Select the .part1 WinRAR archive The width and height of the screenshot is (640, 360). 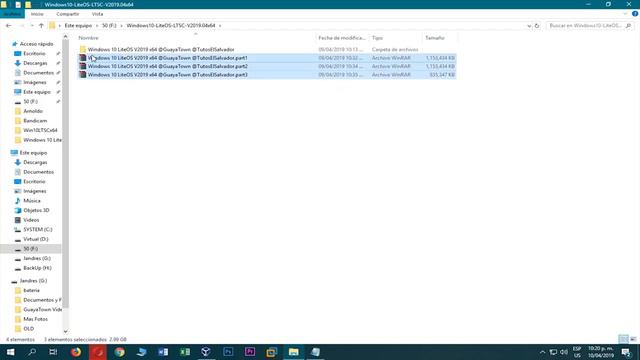pyautogui.click(x=267, y=58)
